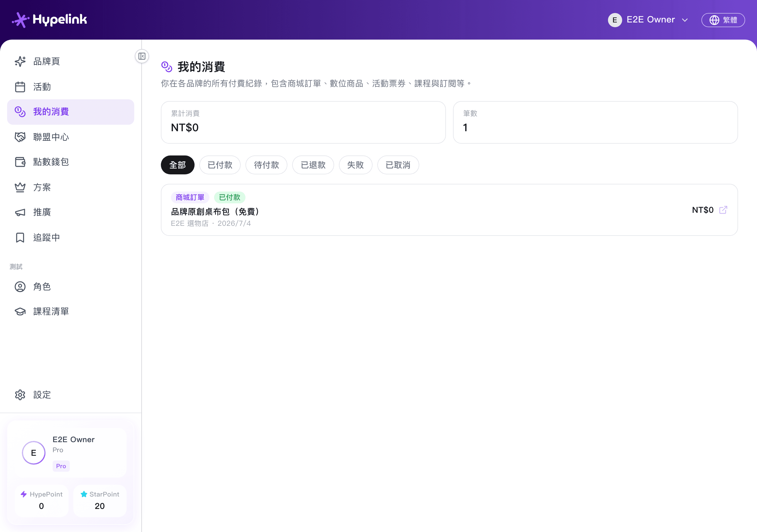Screen dimensions: 757x532
Task: Click the 課程清單 graduation cap icon
Action: pyautogui.click(x=20, y=312)
